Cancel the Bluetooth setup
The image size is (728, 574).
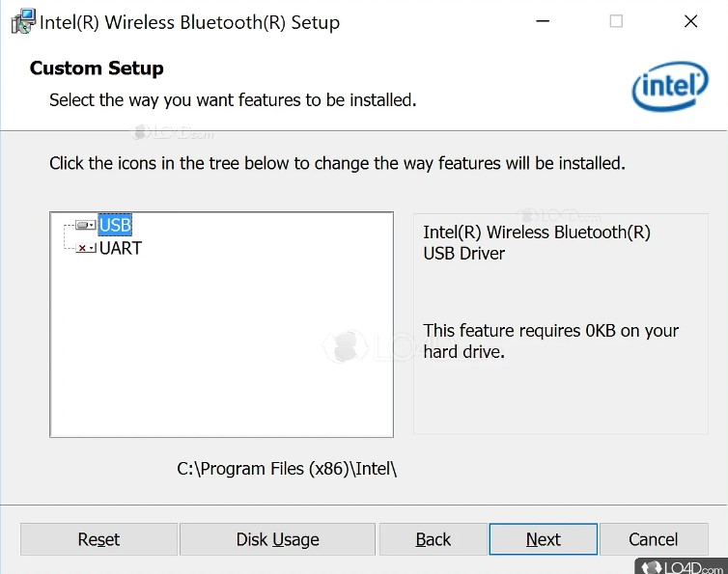(x=653, y=539)
